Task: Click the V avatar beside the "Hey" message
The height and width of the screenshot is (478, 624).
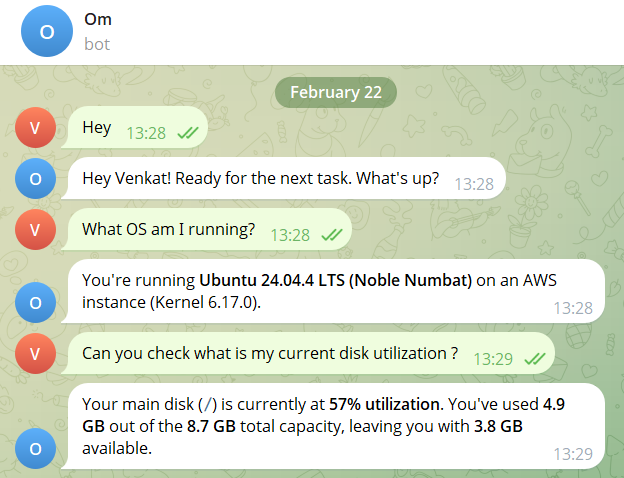Action: pos(36,131)
